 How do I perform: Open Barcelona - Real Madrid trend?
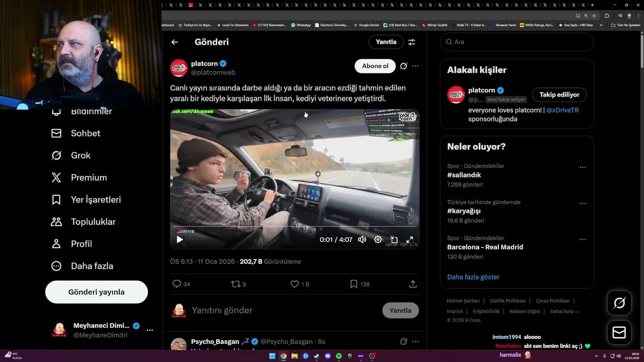[485, 247]
